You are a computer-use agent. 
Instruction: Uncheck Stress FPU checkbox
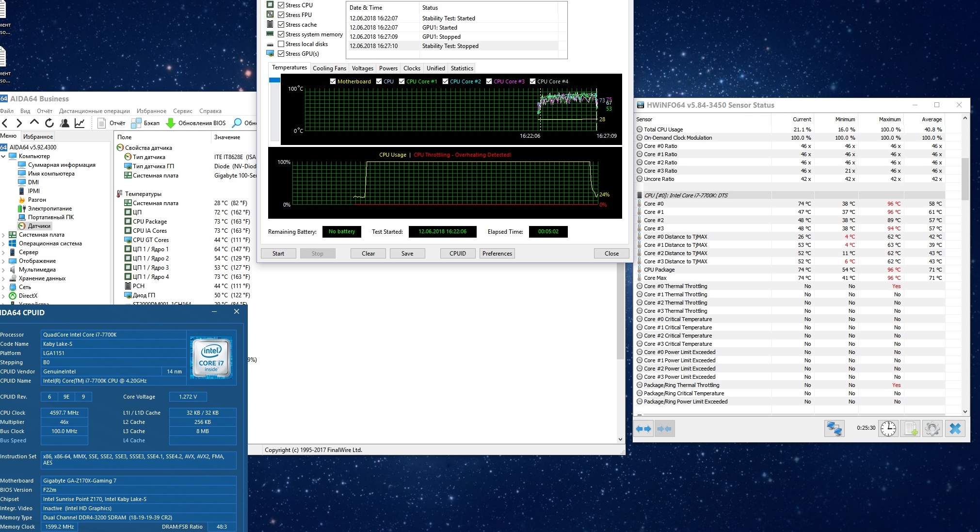[281, 15]
